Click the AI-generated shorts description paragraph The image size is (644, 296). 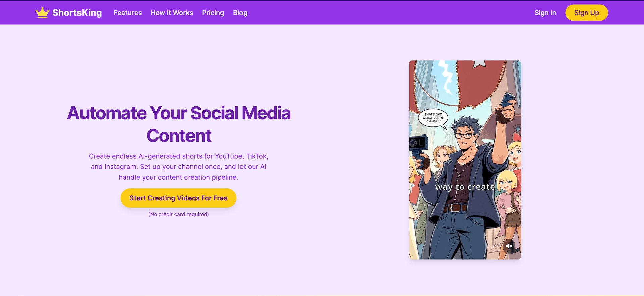[178, 167]
